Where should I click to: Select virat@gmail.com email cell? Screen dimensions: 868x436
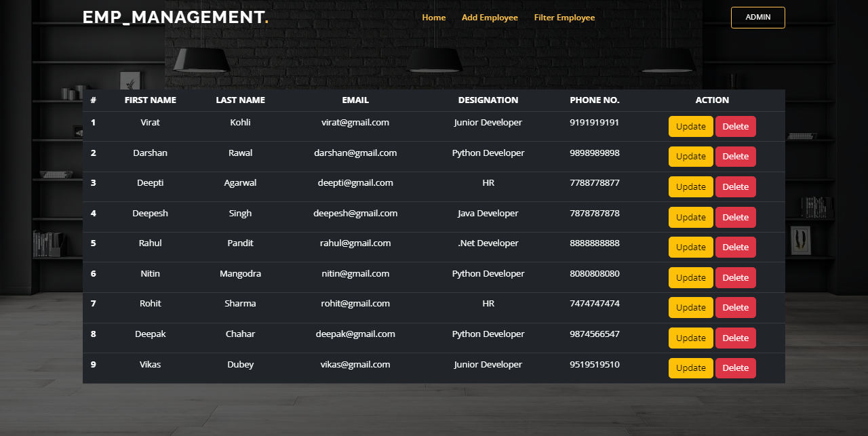pyautogui.click(x=355, y=122)
